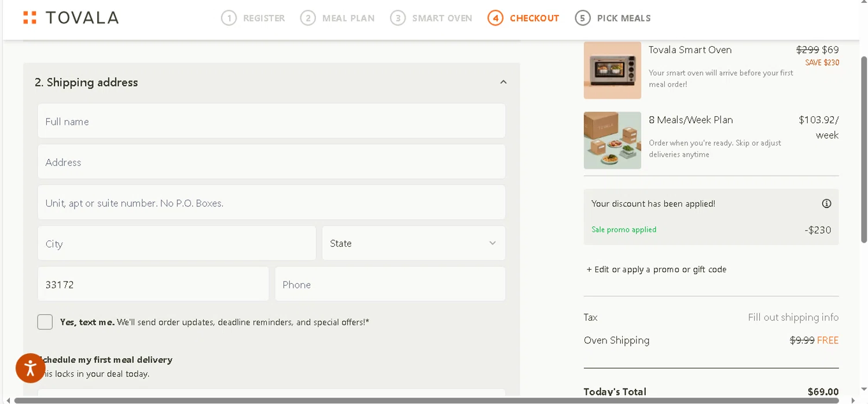
Task: Click the "Oven Shipping" label
Action: [617, 340]
